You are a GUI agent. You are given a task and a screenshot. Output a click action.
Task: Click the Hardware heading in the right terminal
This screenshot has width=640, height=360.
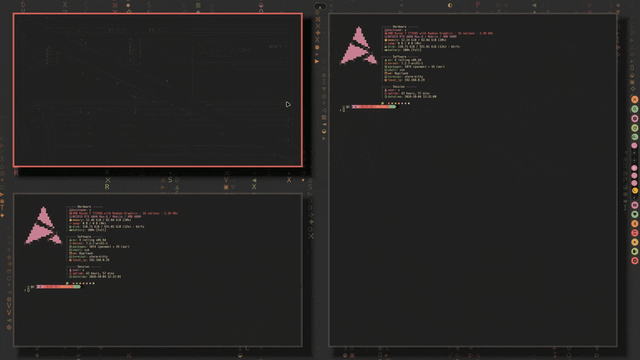[399, 27]
